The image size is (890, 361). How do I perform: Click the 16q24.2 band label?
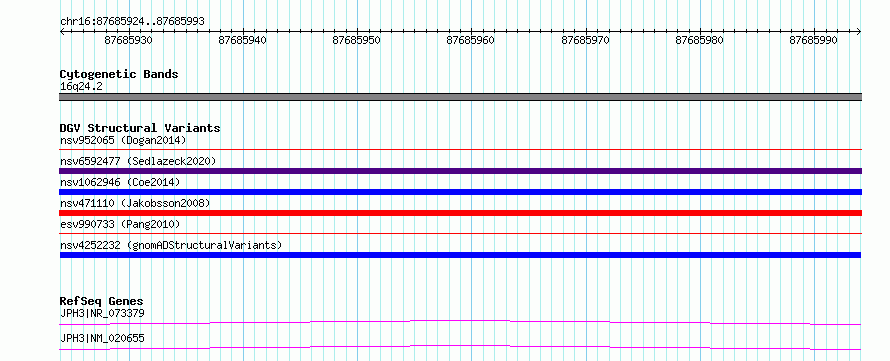pos(81,87)
